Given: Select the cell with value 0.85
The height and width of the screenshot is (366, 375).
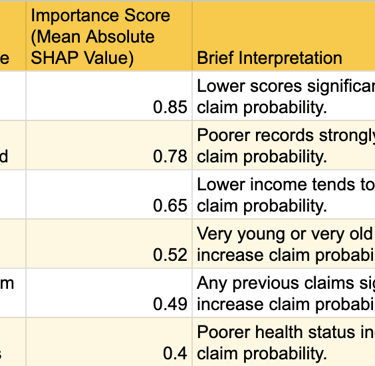Looking at the screenshot, I should [x=109, y=96].
